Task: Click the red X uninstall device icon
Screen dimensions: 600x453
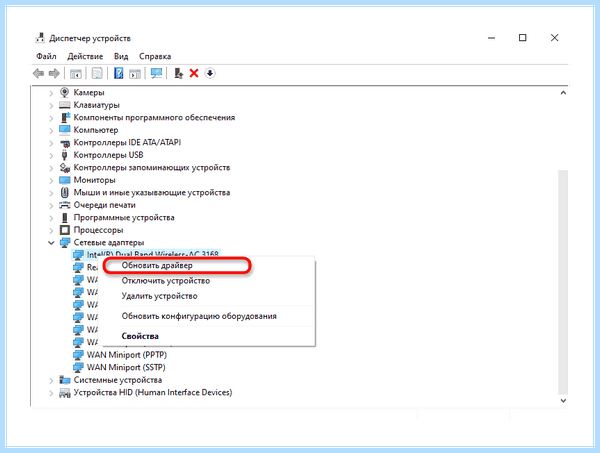Action: (194, 73)
